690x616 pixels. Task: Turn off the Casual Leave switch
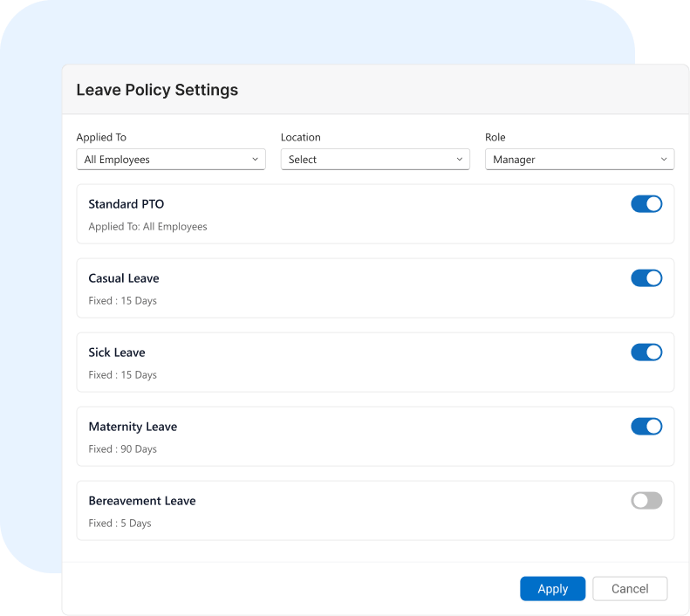[x=646, y=278]
